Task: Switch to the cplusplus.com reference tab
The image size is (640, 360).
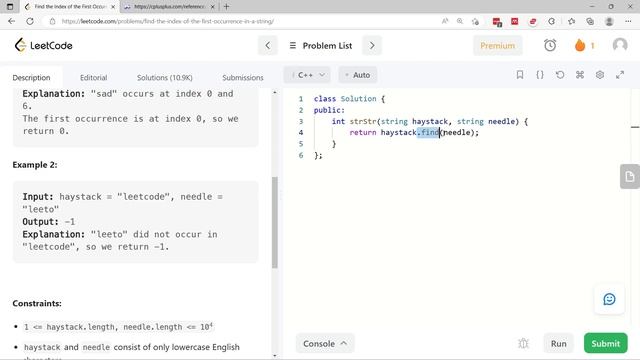Action: (170, 7)
